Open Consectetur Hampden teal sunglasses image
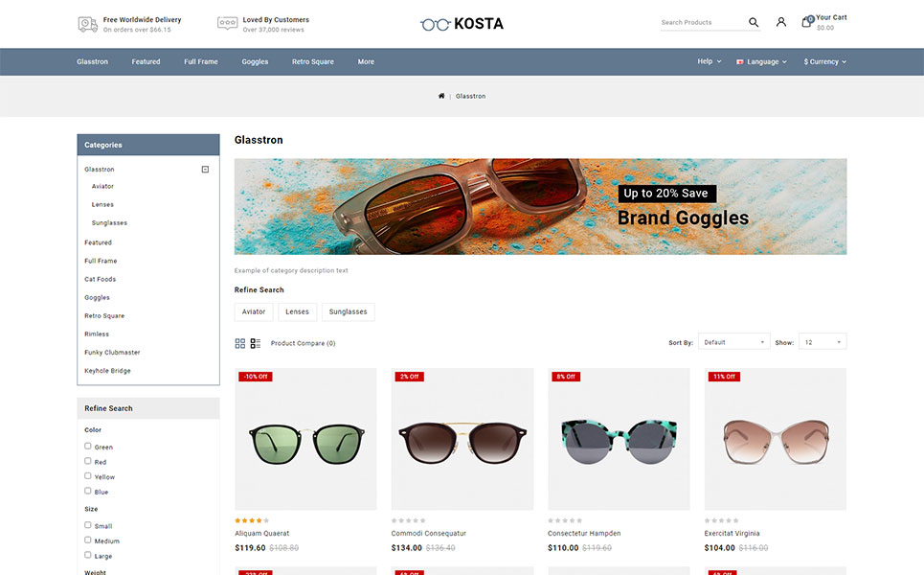The height and width of the screenshot is (575, 924). [619, 439]
